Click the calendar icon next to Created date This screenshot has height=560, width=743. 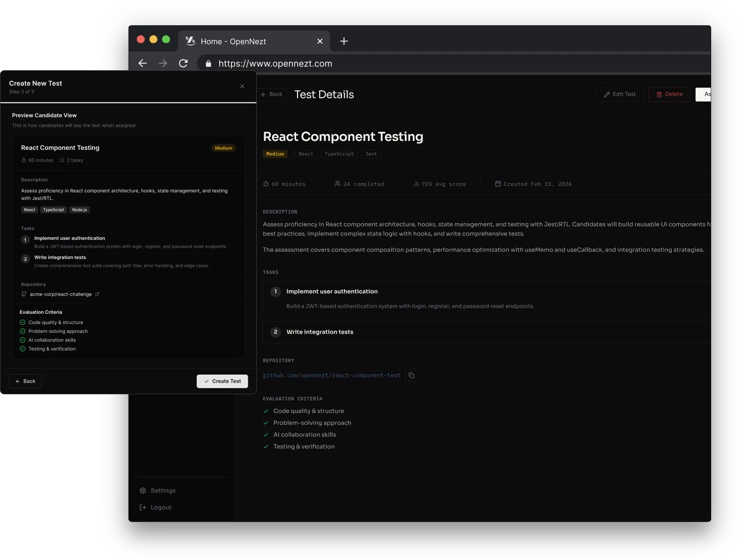498,184
